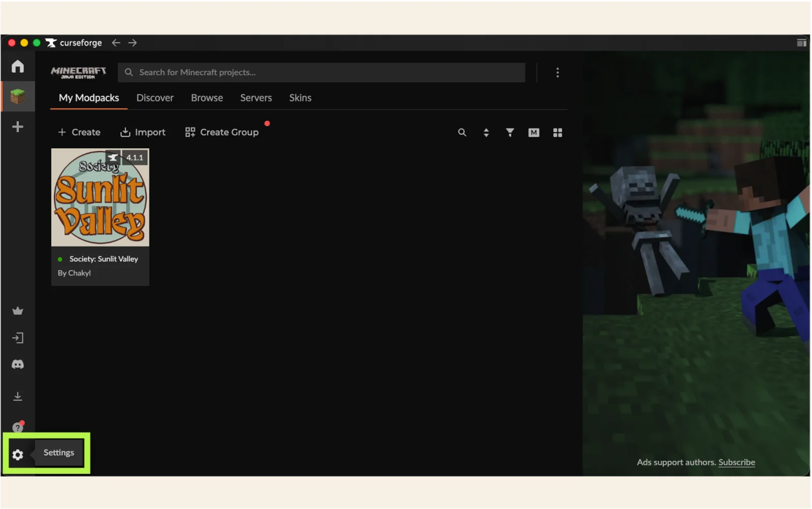
Task: Open the Skins tab
Action: click(300, 98)
